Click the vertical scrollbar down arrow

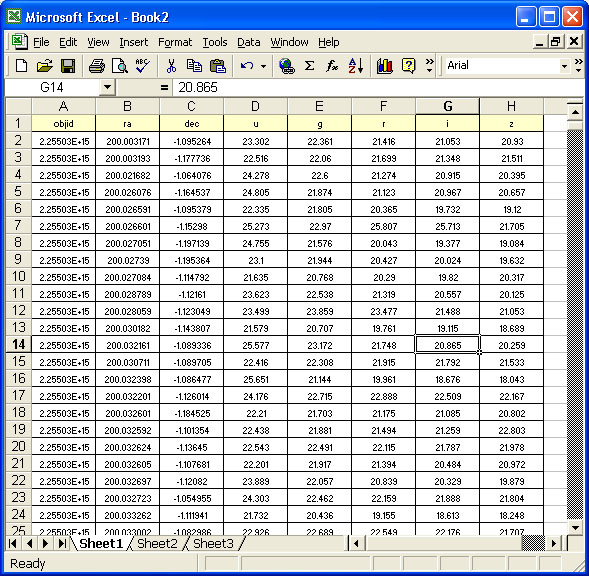pos(575,528)
